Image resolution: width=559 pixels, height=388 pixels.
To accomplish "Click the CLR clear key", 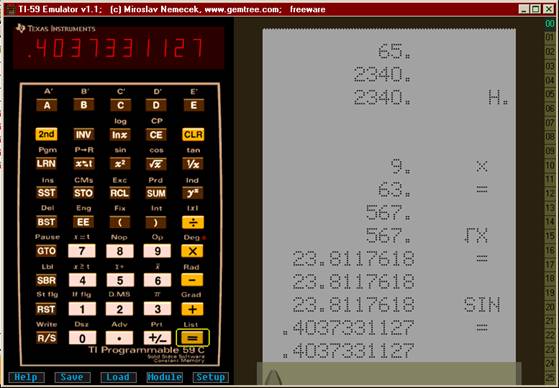I will click(x=193, y=134).
